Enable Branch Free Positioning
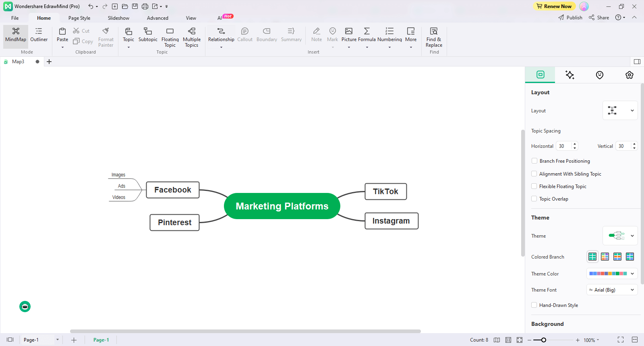This screenshot has height=346, width=644. (534, 161)
